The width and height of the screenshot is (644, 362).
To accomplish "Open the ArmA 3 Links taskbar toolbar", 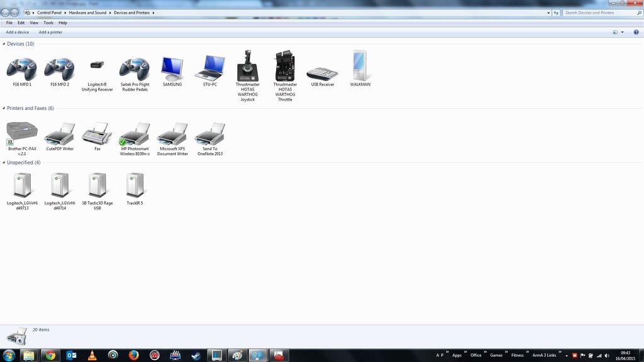I will pos(544,356).
